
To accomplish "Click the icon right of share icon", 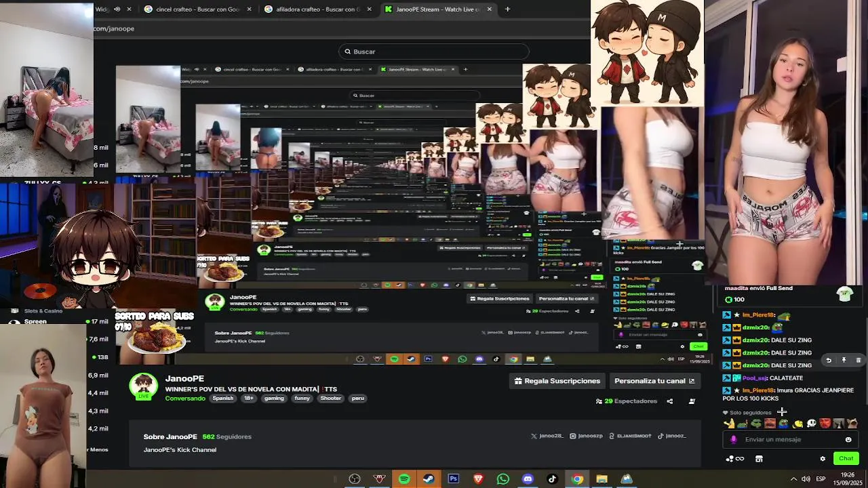I will click(x=692, y=401).
